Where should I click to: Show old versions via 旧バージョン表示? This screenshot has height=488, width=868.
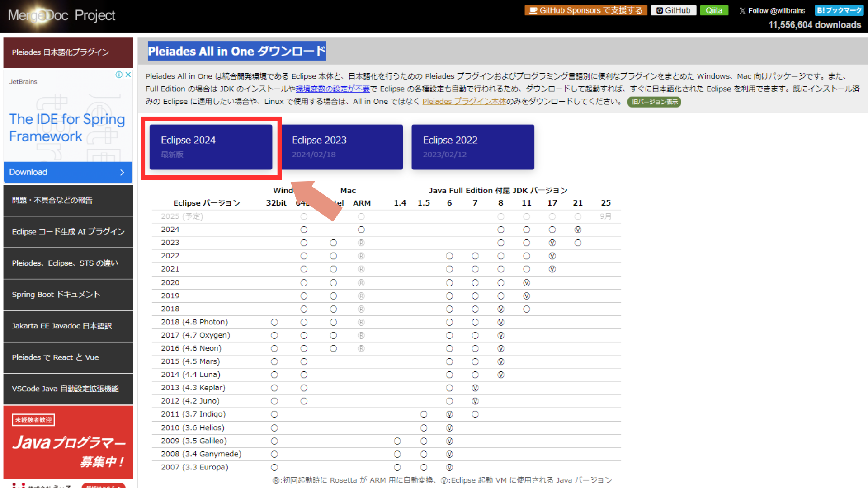pos(654,102)
